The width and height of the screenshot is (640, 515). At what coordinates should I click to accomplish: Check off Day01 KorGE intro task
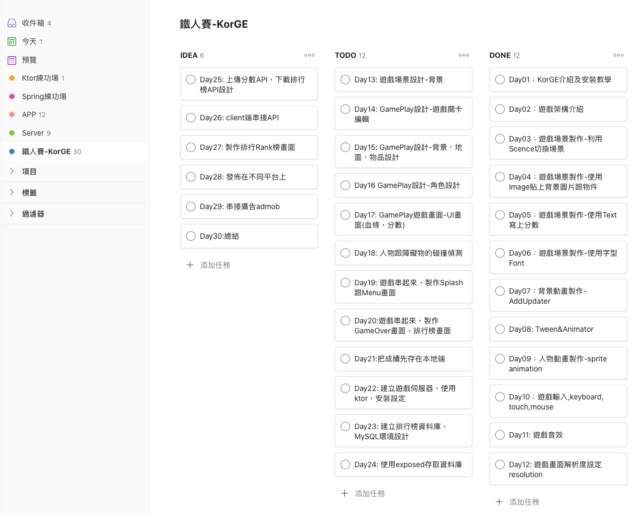point(500,80)
